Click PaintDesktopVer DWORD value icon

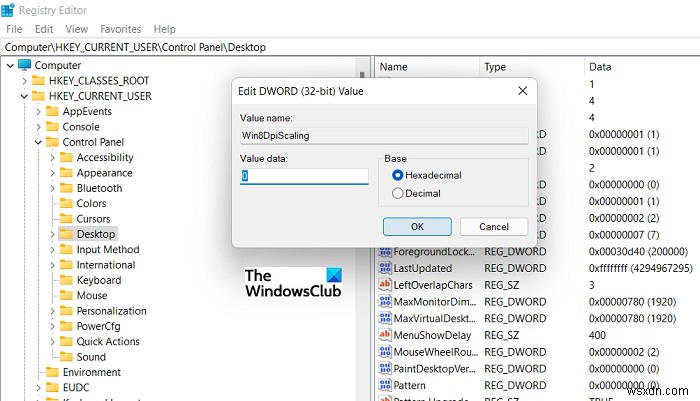pos(385,368)
